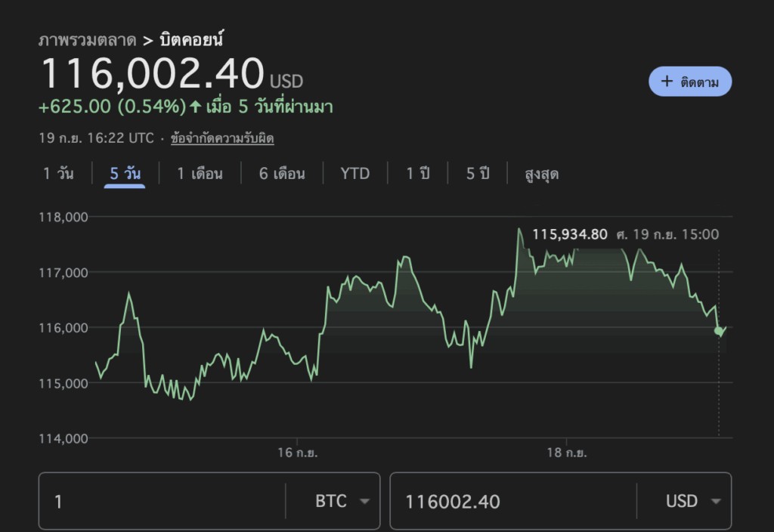Viewport: 774px width, 532px height.
Task: Click the green price point marker on chart
Action: pyautogui.click(x=718, y=331)
